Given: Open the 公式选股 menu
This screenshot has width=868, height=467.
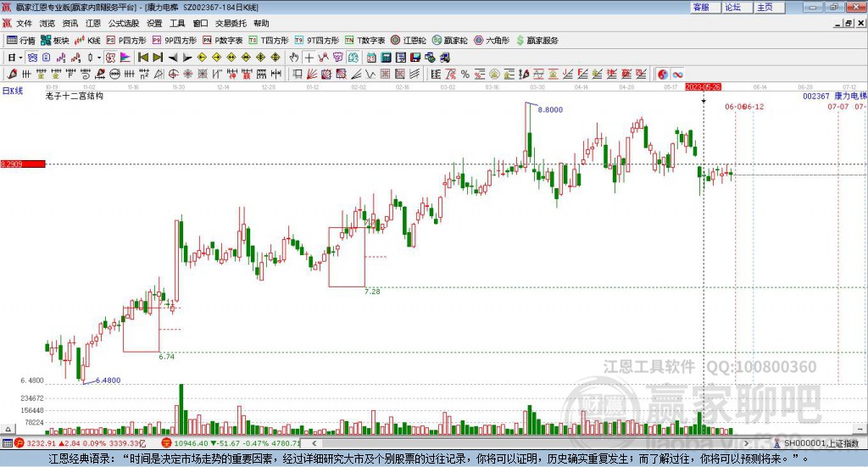Looking at the screenshot, I should point(124,23).
